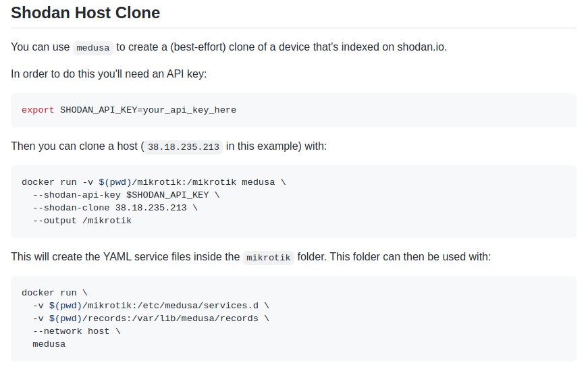Click the /etc/medusa/services.d volume line
Viewport: 588px width, 369px height.
click(151, 306)
